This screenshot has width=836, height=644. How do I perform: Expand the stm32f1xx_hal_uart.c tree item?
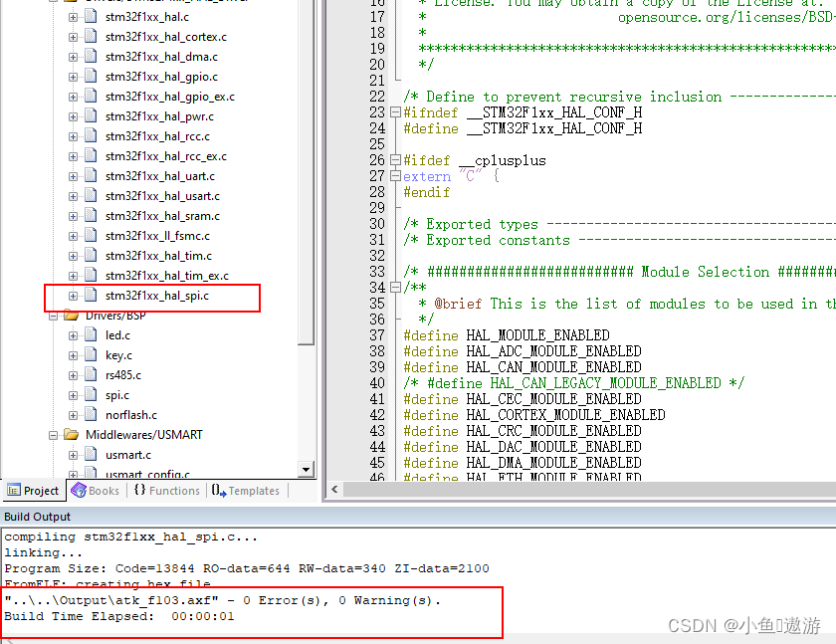[72, 176]
